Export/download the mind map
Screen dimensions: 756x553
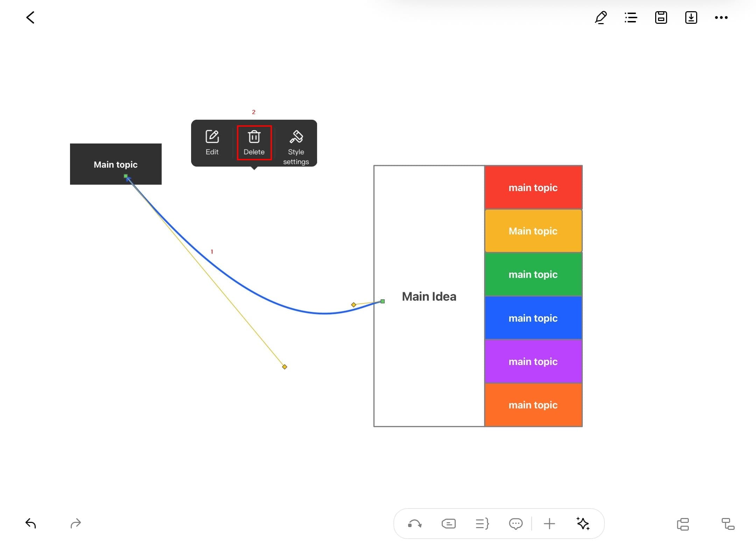pos(691,17)
